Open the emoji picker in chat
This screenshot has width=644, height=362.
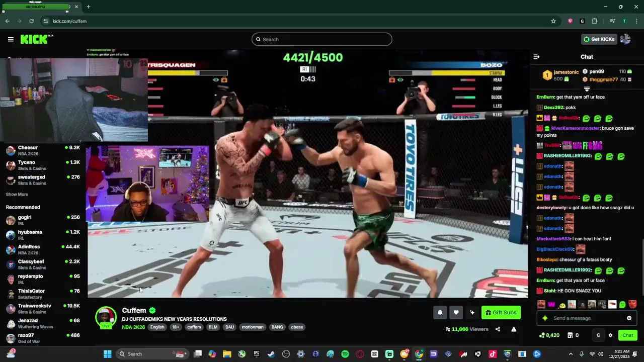pos(629,318)
